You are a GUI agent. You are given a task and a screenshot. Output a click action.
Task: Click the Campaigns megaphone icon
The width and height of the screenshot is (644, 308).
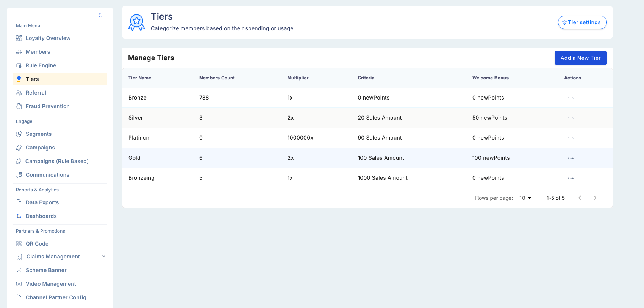(19, 148)
